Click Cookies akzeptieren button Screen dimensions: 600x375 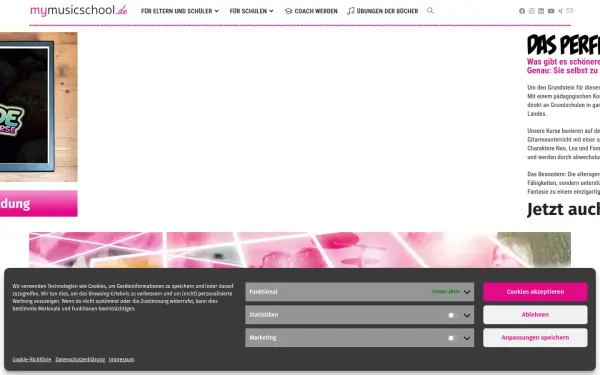tap(535, 292)
